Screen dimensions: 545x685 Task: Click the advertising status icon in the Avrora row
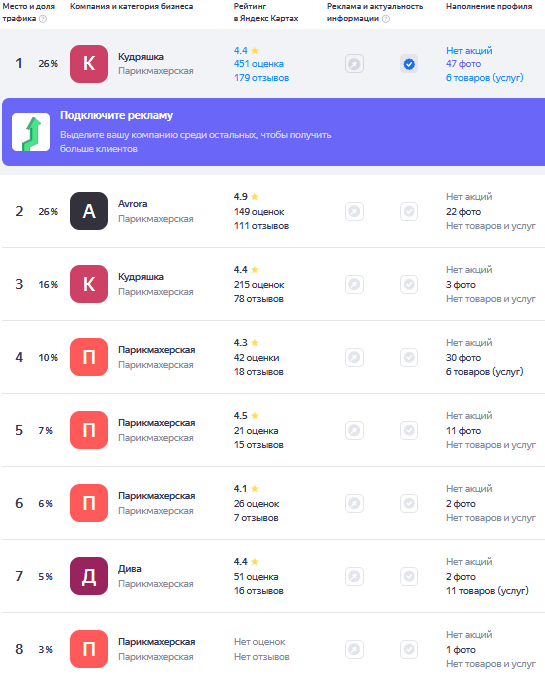pos(354,211)
